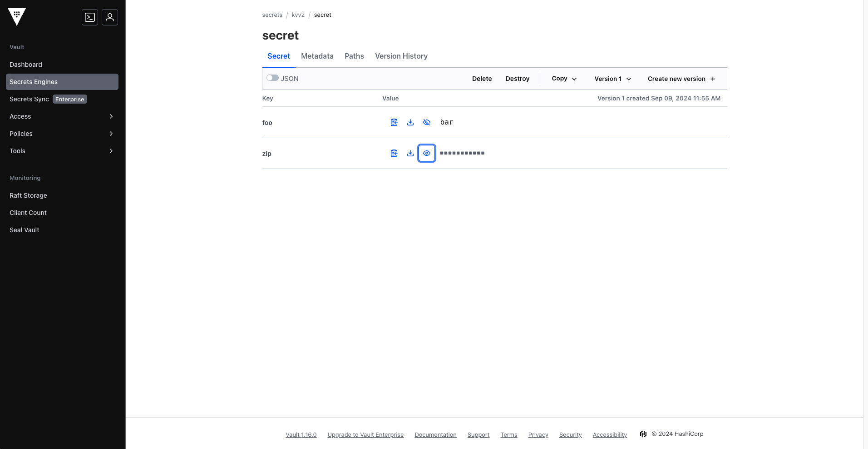Switch to the Version History tab
The height and width of the screenshot is (449, 868).
[x=401, y=56]
